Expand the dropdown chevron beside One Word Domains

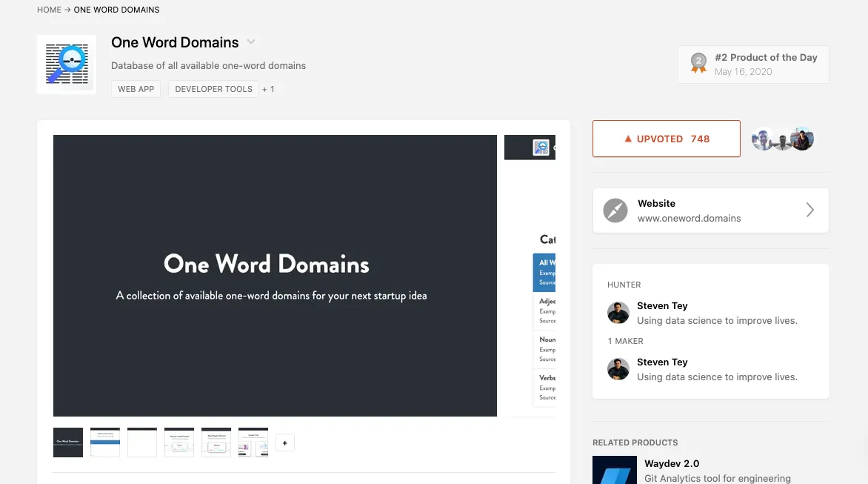point(251,42)
